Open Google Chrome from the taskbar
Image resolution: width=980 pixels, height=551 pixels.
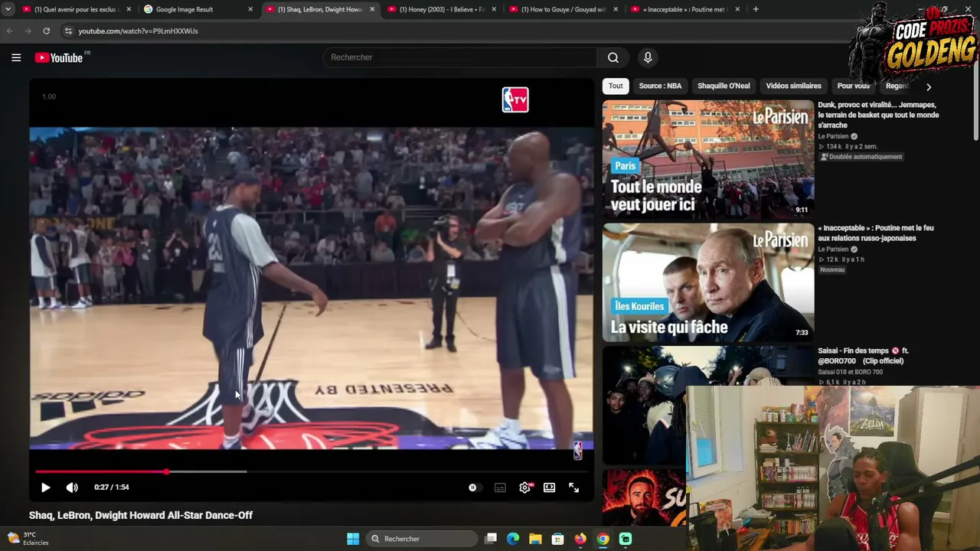point(603,539)
